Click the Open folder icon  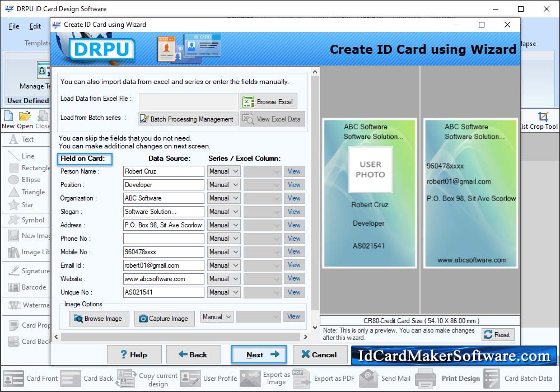click(x=25, y=116)
